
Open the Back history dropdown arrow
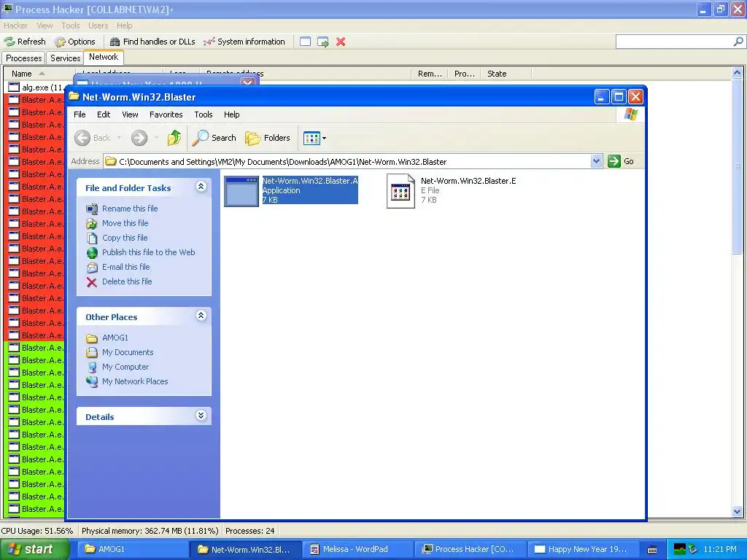coord(119,138)
